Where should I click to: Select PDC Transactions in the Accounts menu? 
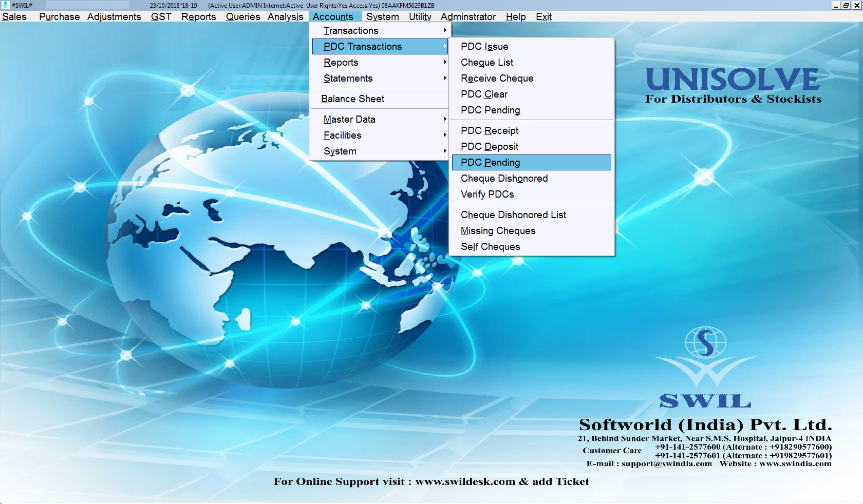click(380, 47)
